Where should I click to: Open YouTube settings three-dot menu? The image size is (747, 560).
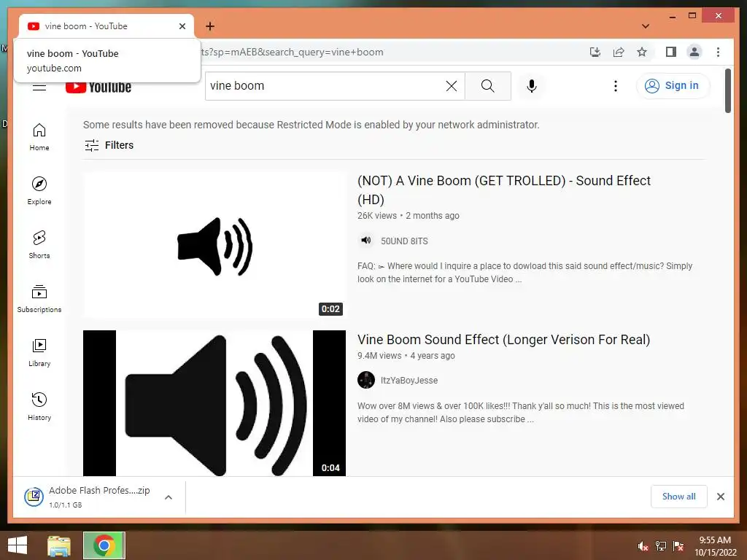pyautogui.click(x=616, y=86)
